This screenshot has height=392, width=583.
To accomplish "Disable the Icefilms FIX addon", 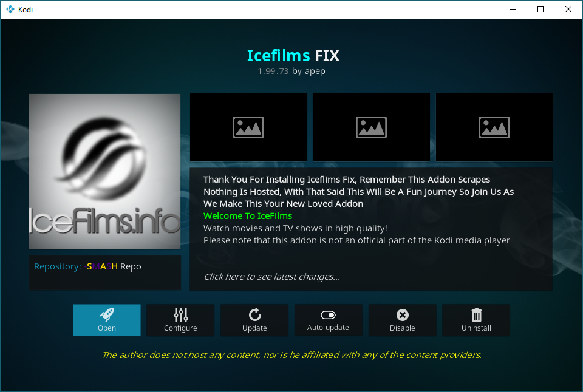I will 402,320.
